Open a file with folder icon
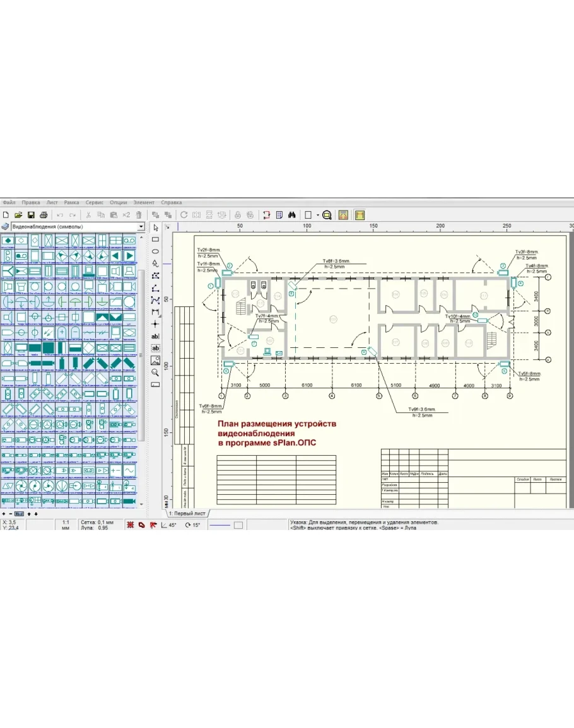The height and width of the screenshot is (728, 574). coord(18,215)
